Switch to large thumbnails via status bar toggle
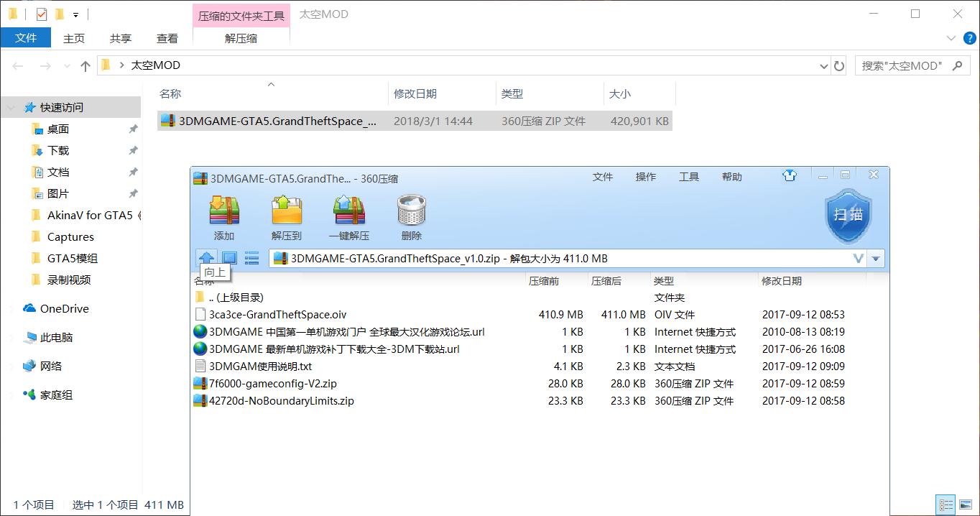980x516 pixels. [x=965, y=505]
